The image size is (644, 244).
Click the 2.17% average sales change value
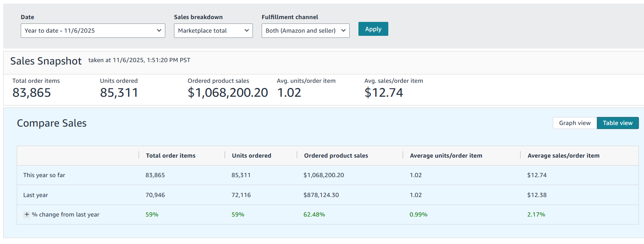pos(536,215)
